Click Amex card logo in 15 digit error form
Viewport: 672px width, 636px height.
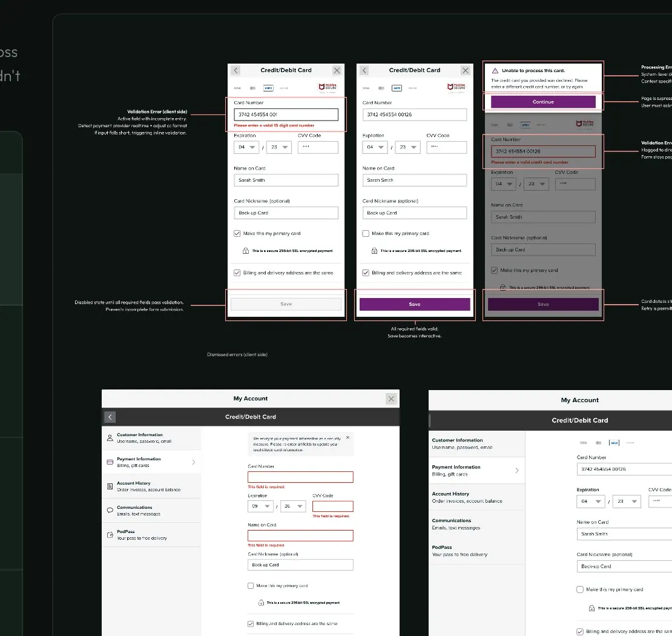click(268, 88)
